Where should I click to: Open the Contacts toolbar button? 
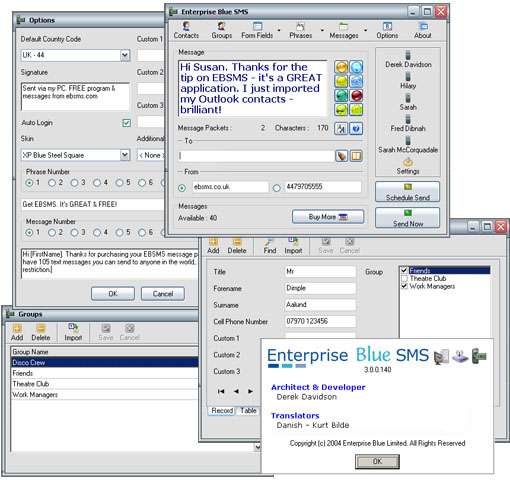(186, 30)
